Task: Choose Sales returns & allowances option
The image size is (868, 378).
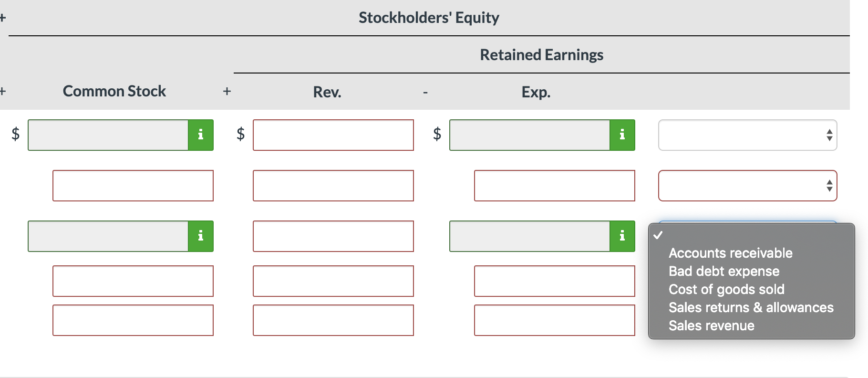Action: pos(751,307)
